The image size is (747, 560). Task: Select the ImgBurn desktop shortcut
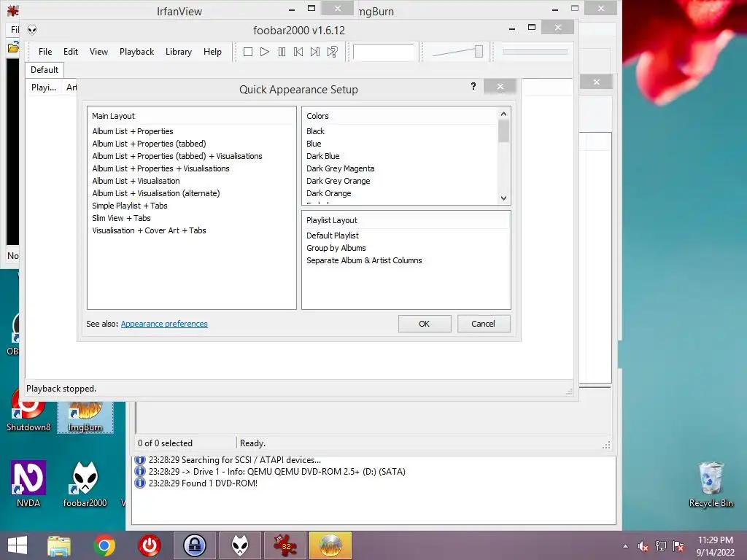point(85,417)
